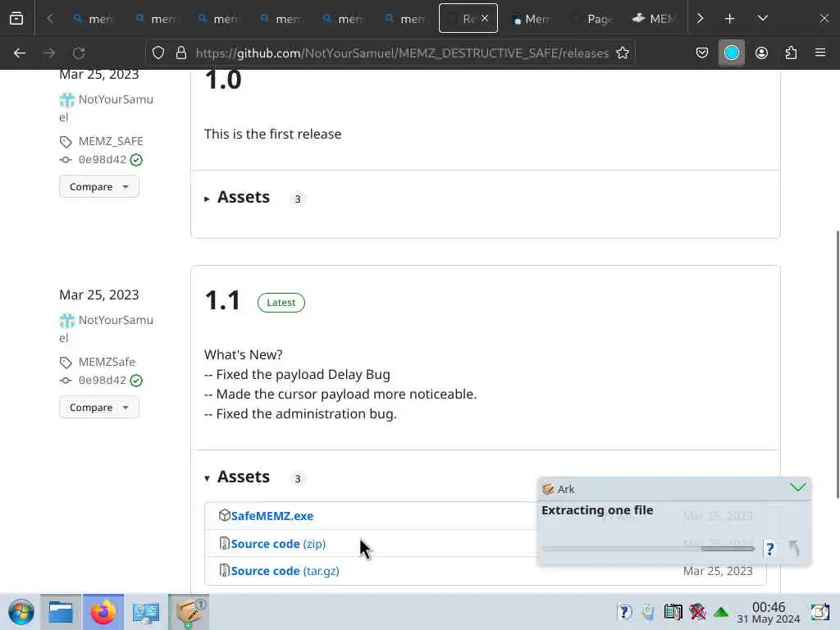Switch to the Ark archive taskbar icon
The width and height of the screenshot is (840, 630).
(189, 612)
